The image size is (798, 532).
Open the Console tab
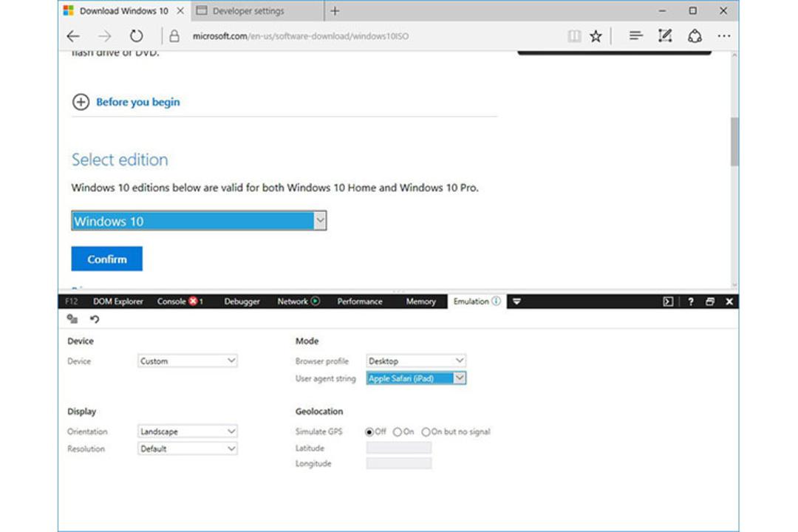[x=171, y=301]
